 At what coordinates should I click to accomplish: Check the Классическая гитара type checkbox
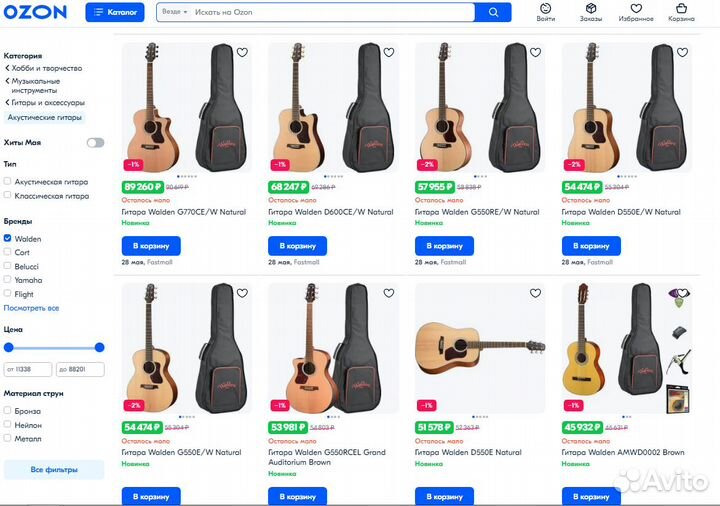(8, 196)
